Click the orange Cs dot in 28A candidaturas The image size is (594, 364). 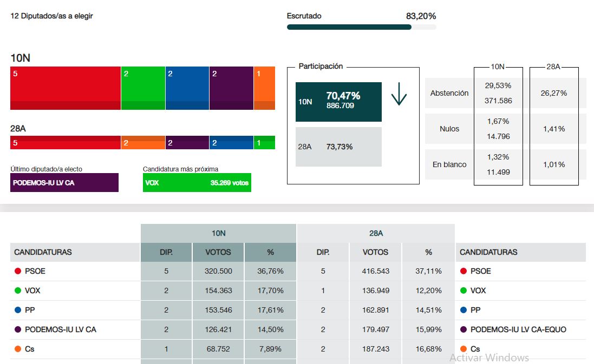pyautogui.click(x=464, y=349)
